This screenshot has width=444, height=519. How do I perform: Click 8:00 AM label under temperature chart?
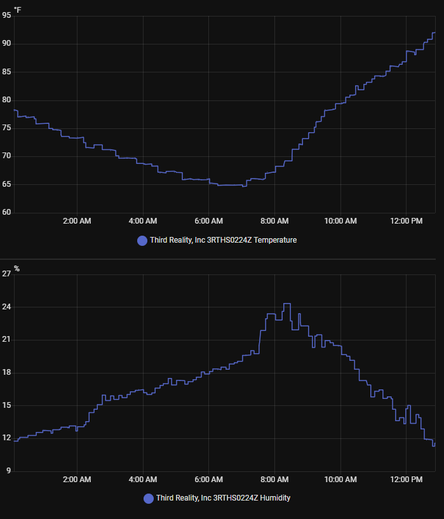click(x=274, y=221)
